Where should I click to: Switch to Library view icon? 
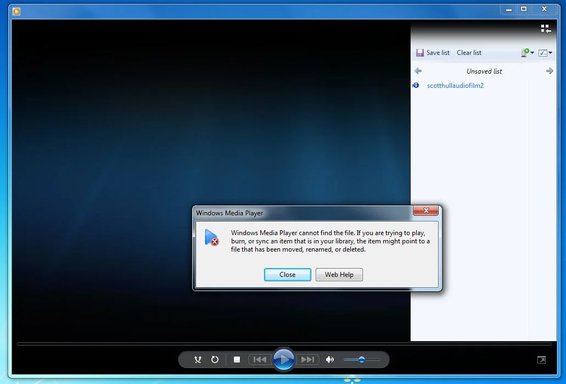(x=545, y=29)
